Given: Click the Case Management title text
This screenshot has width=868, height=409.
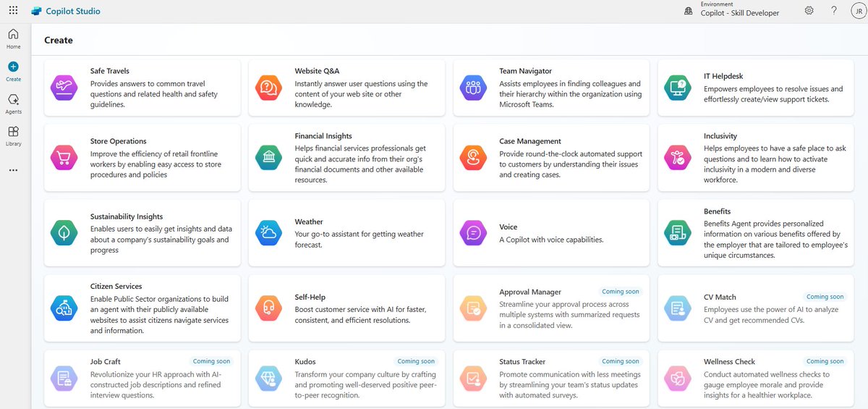Looking at the screenshot, I should (x=530, y=141).
